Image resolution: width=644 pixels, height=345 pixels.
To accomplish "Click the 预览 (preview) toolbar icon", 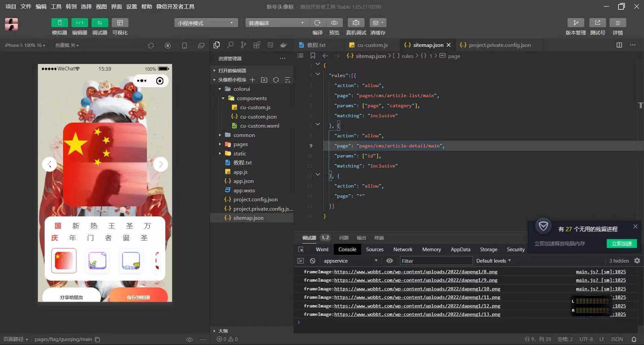I will pyautogui.click(x=334, y=22).
